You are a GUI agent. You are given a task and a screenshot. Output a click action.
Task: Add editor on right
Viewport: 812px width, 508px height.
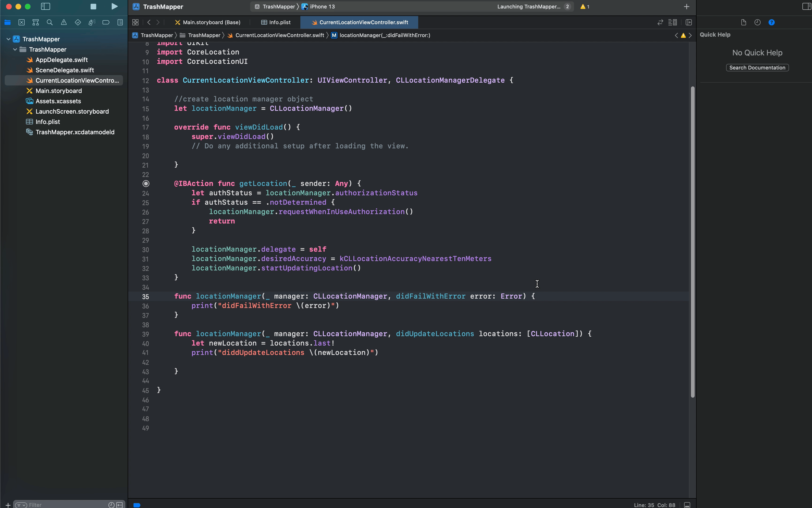click(689, 22)
